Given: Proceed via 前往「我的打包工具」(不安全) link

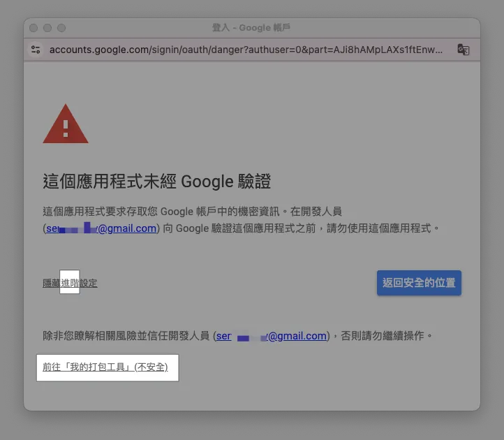Looking at the screenshot, I should (x=105, y=367).
